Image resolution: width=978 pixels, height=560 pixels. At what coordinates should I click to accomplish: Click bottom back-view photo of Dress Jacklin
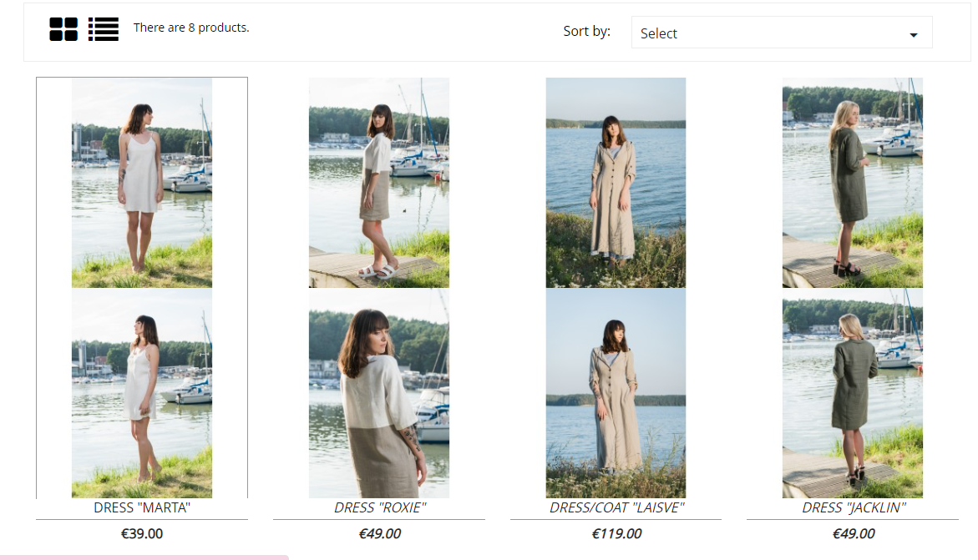853,393
